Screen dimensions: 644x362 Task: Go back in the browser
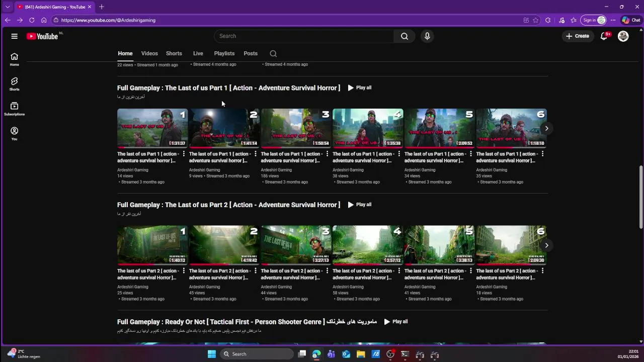[8, 20]
